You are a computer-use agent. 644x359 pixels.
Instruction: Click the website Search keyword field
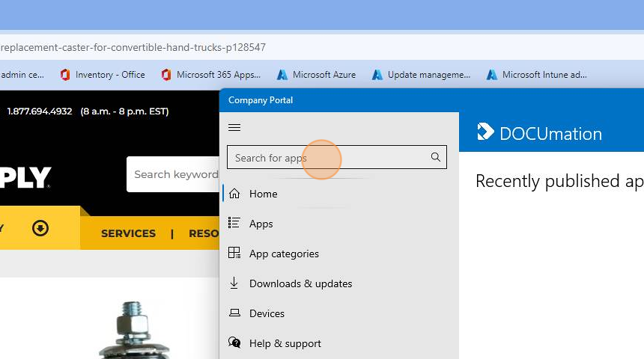point(173,174)
